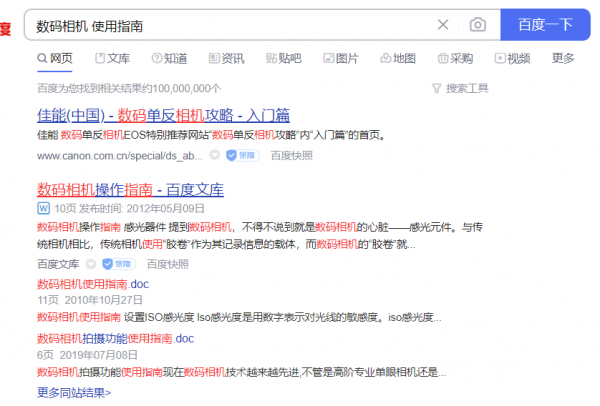Open image search via camera icon
The width and height of the screenshot is (600, 406).
478,25
